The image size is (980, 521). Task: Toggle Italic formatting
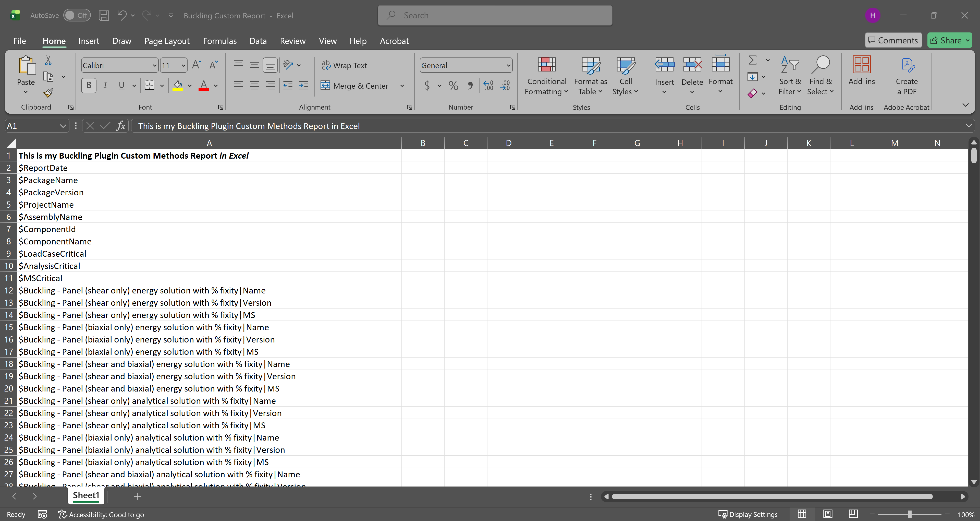click(105, 86)
